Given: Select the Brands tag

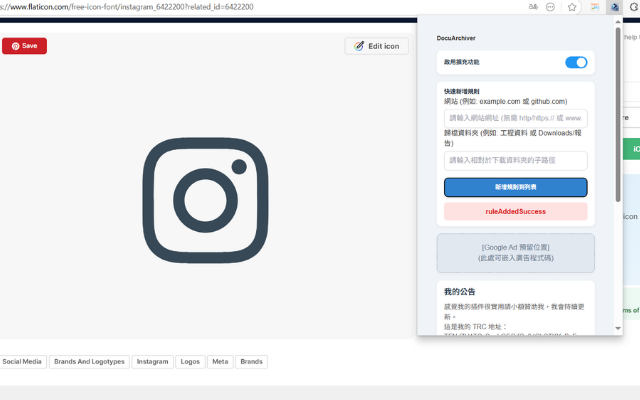Looking at the screenshot, I should pos(251,362).
